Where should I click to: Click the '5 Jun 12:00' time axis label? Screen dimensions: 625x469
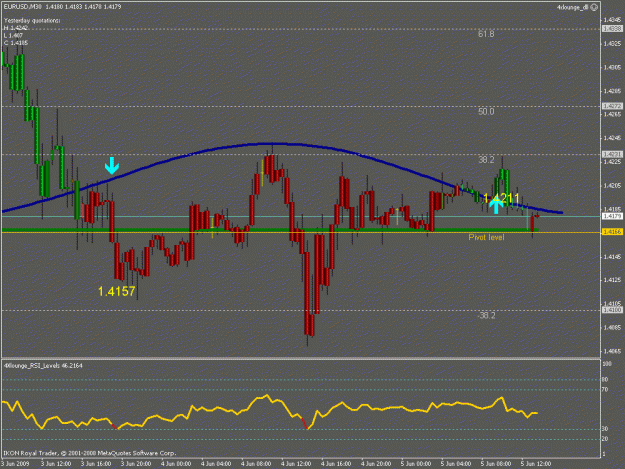click(x=536, y=464)
